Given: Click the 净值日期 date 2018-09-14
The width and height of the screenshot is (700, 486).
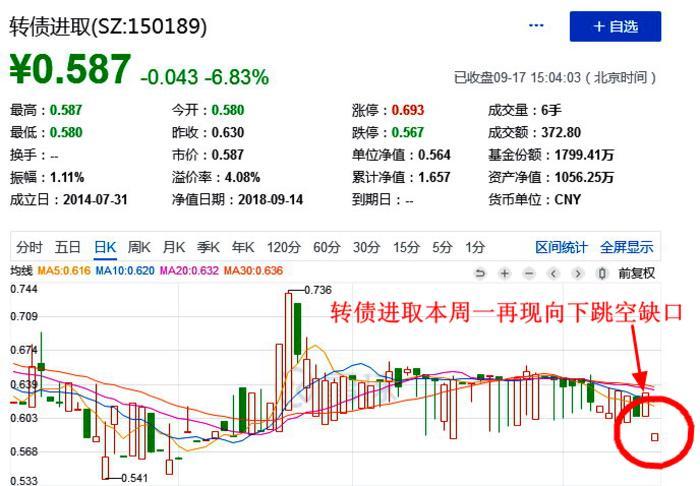Looking at the screenshot, I should 271,199.
